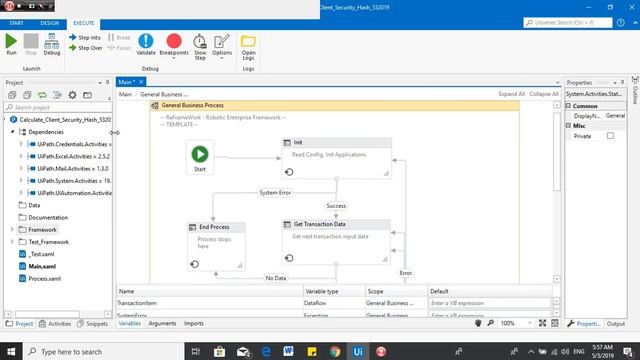The width and height of the screenshot is (640, 360).
Task: Switch to the Imports tab
Action: [193, 323]
